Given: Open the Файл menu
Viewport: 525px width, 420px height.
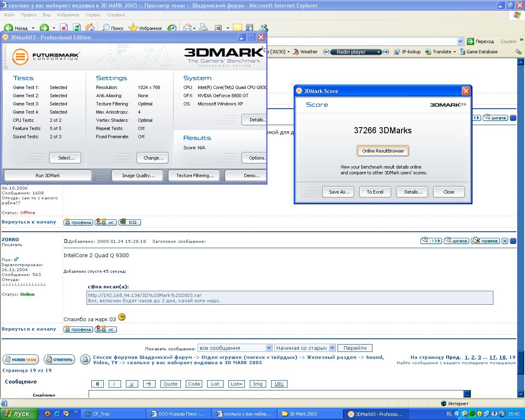Looking at the screenshot, I should click(9, 15).
